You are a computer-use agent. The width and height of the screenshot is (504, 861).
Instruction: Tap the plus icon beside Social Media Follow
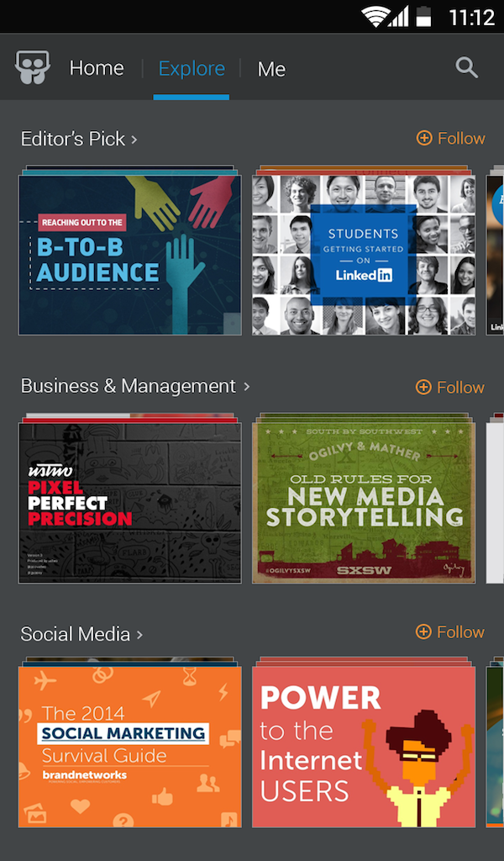coord(423,631)
